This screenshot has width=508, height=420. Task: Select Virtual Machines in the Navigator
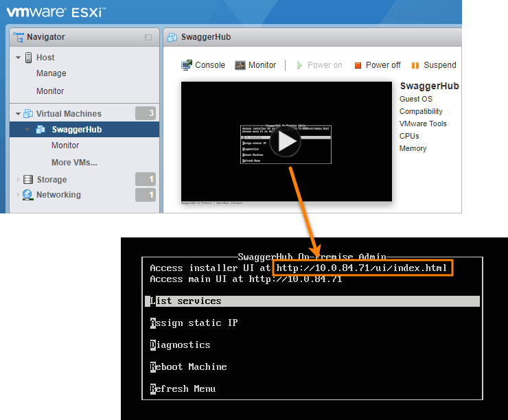[x=69, y=114]
